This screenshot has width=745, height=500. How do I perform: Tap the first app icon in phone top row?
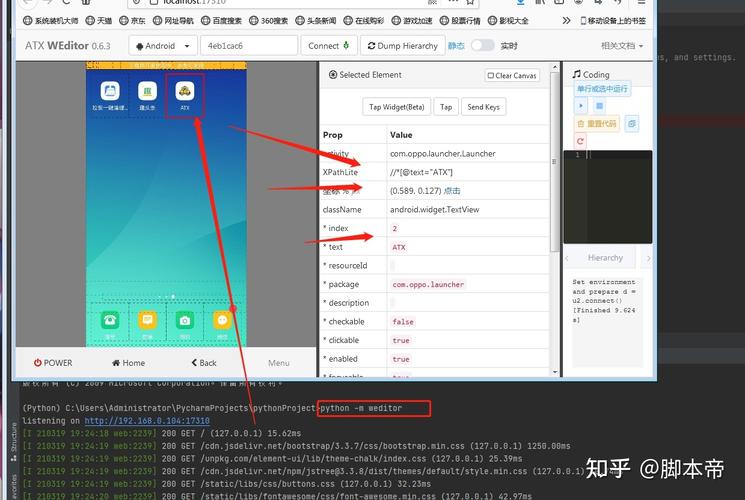click(x=110, y=90)
